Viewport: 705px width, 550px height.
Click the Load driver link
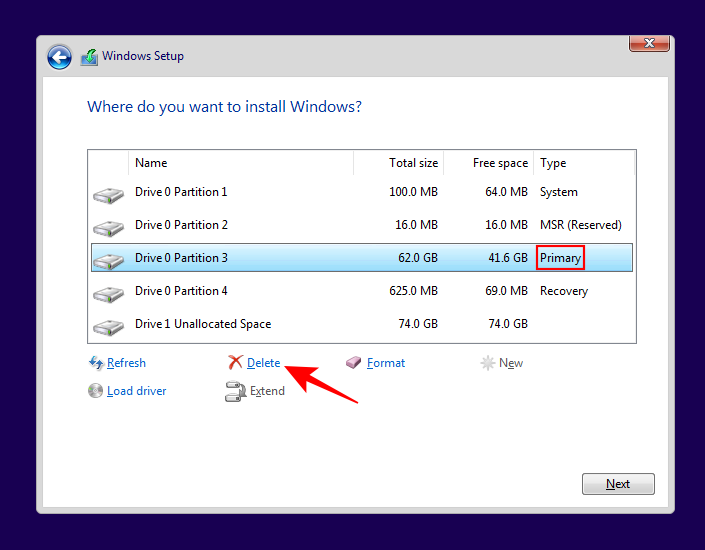(x=137, y=391)
